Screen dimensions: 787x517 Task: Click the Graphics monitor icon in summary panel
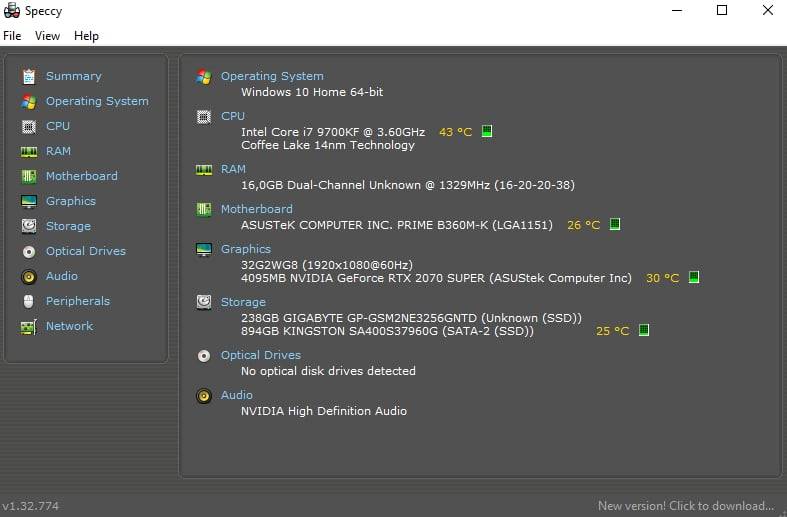204,249
